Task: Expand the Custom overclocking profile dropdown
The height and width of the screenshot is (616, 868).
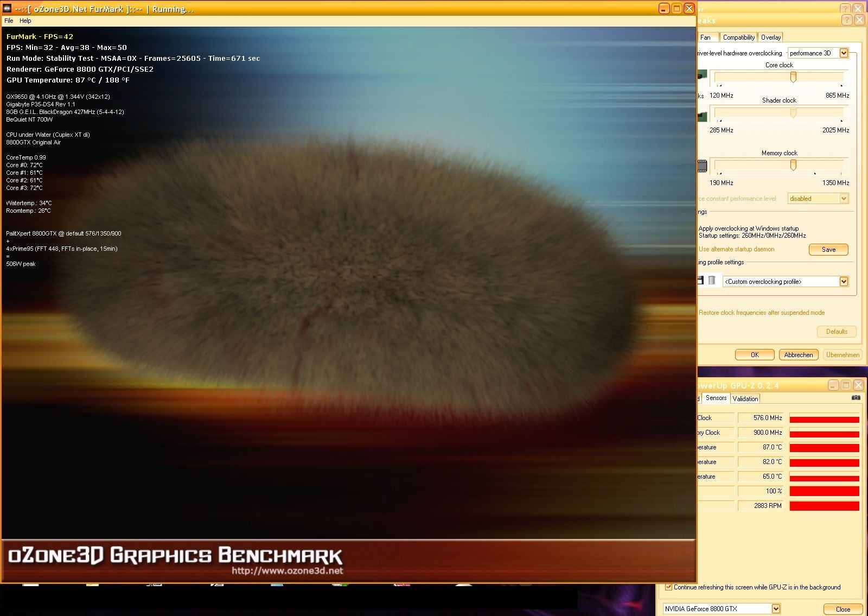Action: coord(844,281)
